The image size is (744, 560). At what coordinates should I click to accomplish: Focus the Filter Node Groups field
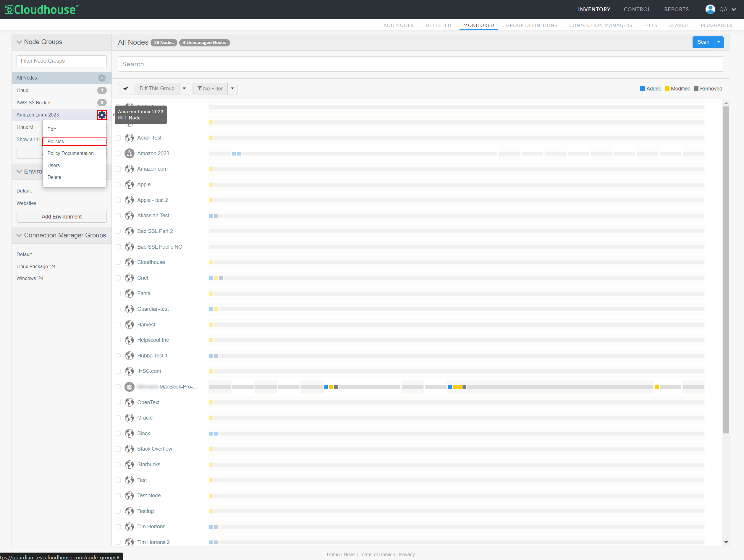tap(62, 61)
